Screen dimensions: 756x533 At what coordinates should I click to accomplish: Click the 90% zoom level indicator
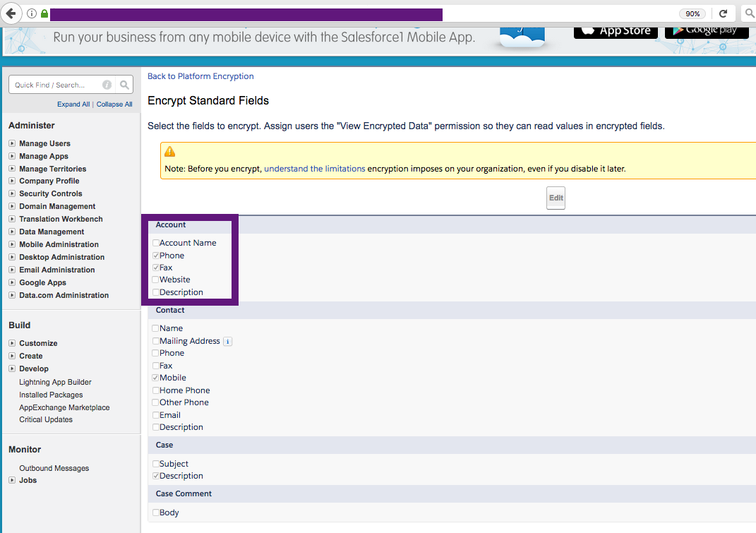pos(692,13)
